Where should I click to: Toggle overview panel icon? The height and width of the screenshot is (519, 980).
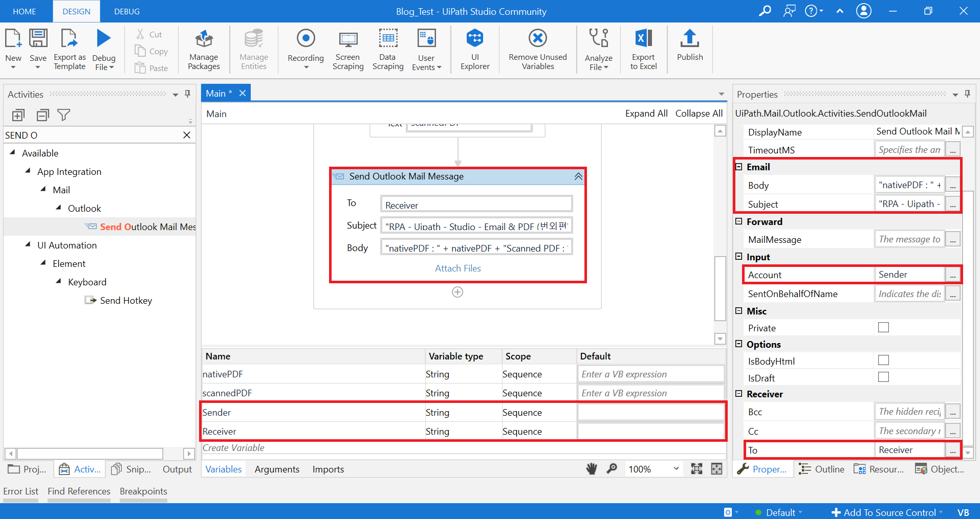pos(716,469)
